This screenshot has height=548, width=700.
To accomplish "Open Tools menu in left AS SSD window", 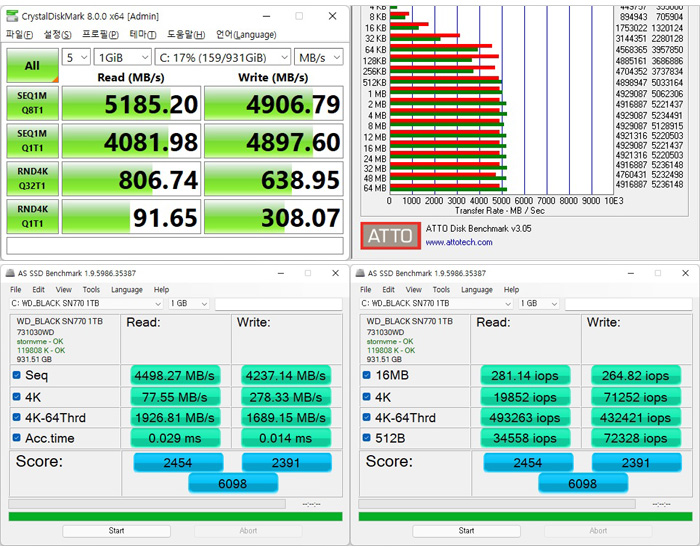I will (91, 290).
